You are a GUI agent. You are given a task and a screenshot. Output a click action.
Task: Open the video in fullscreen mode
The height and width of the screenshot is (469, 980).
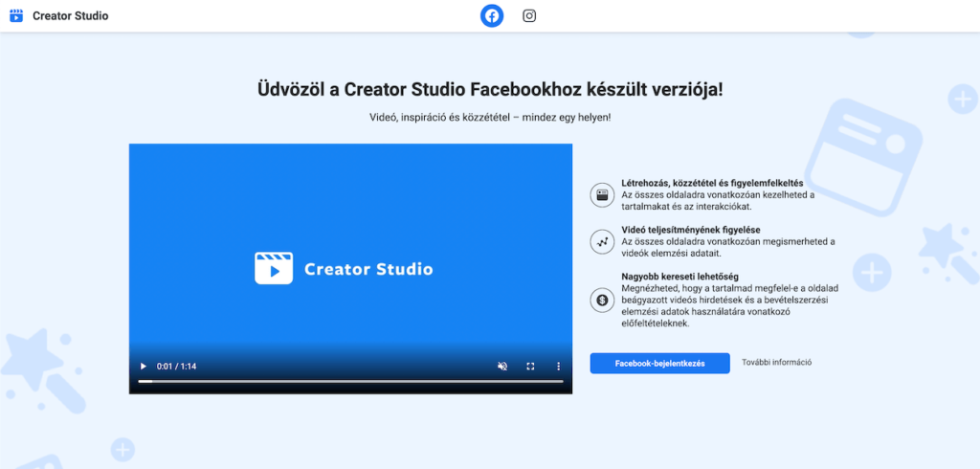[530, 367]
